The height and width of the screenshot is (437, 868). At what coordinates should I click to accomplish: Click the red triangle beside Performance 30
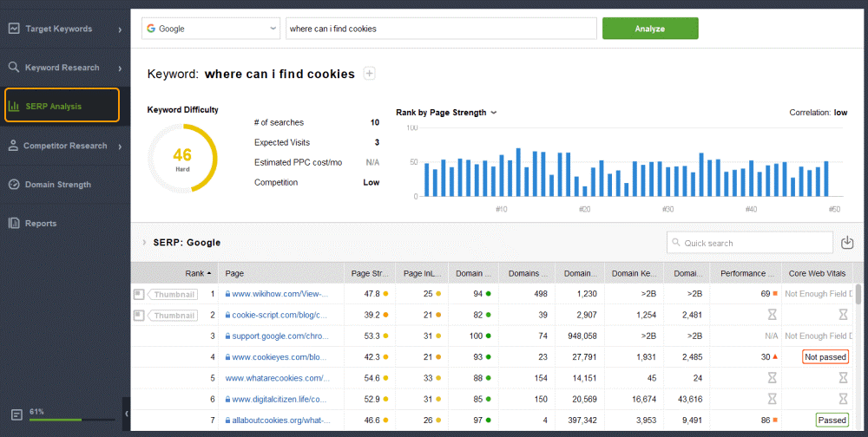pyautogui.click(x=775, y=356)
